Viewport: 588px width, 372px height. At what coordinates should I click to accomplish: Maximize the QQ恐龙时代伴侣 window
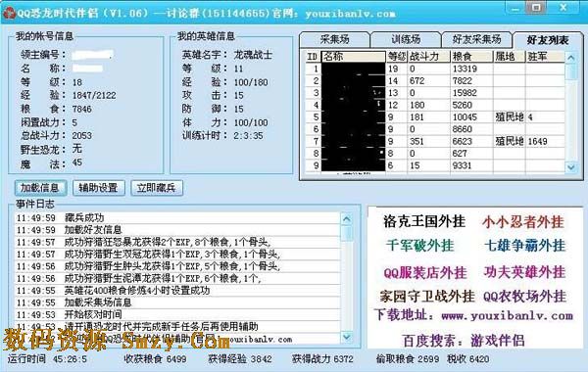tap(536, 8)
